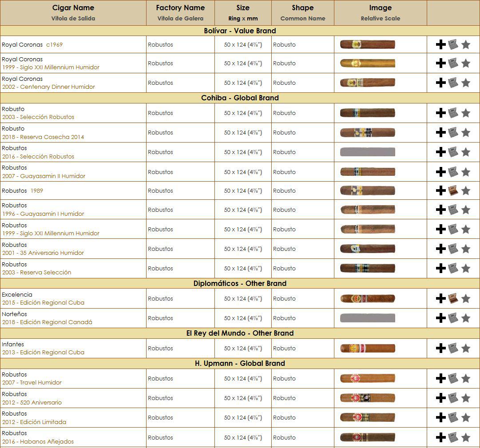
Task: Click box icon for Norteños 2018 row
Action: click(453, 318)
